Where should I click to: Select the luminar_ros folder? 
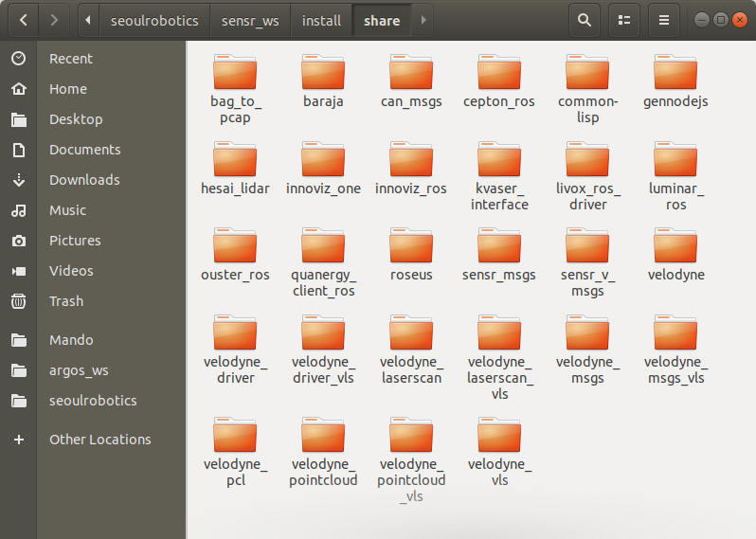(x=675, y=176)
